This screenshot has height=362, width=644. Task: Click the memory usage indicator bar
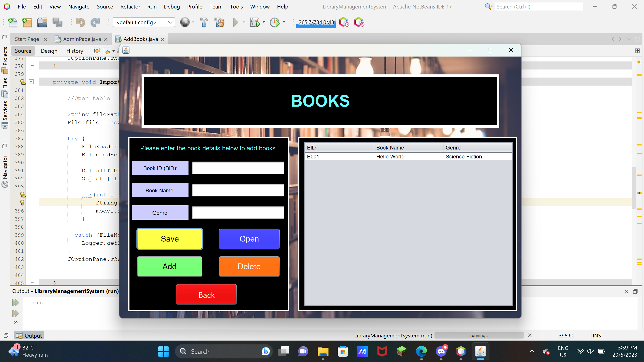pos(316,23)
